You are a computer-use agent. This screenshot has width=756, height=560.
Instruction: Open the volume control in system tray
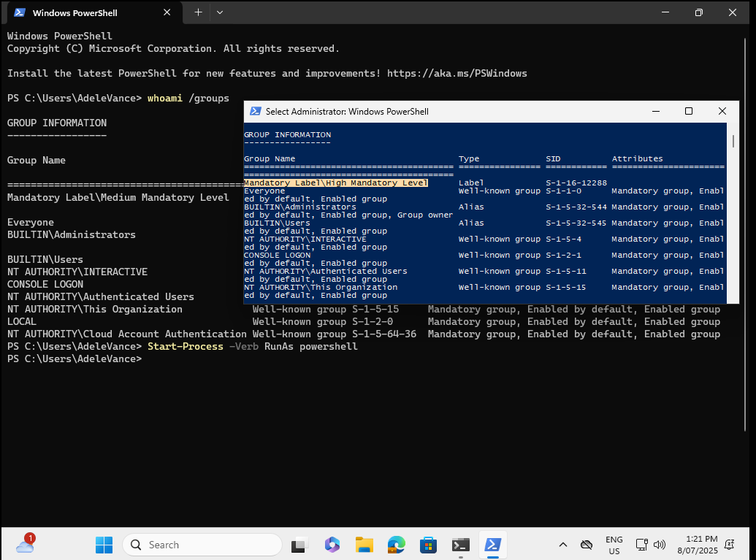[660, 545]
